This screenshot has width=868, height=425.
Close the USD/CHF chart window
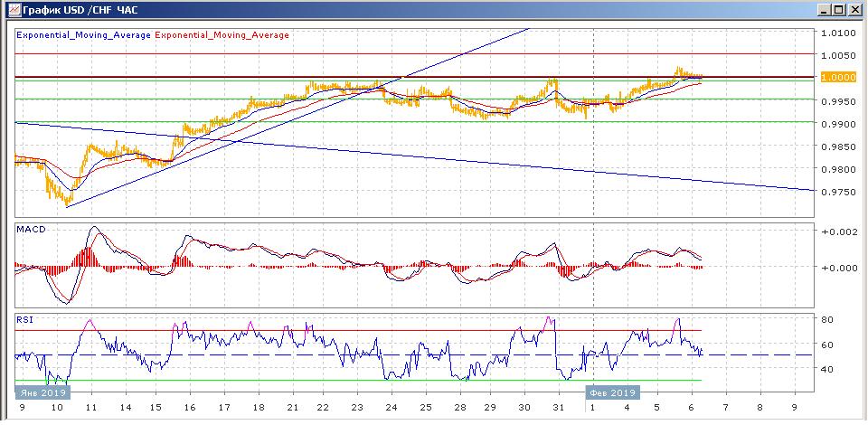(x=853, y=9)
